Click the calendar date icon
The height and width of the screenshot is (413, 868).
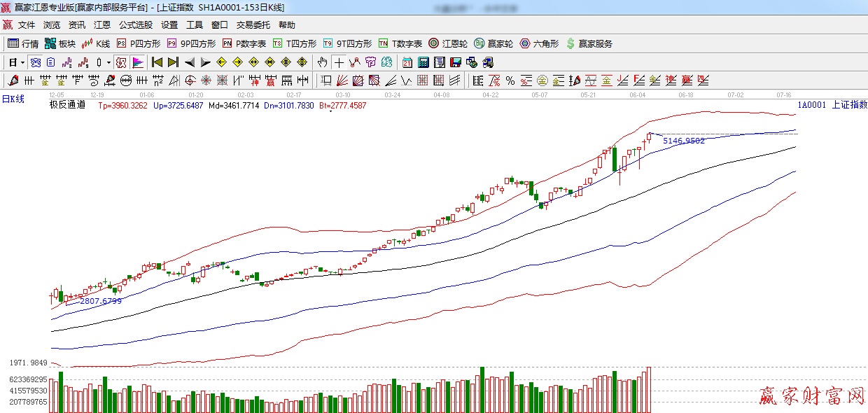[407, 62]
